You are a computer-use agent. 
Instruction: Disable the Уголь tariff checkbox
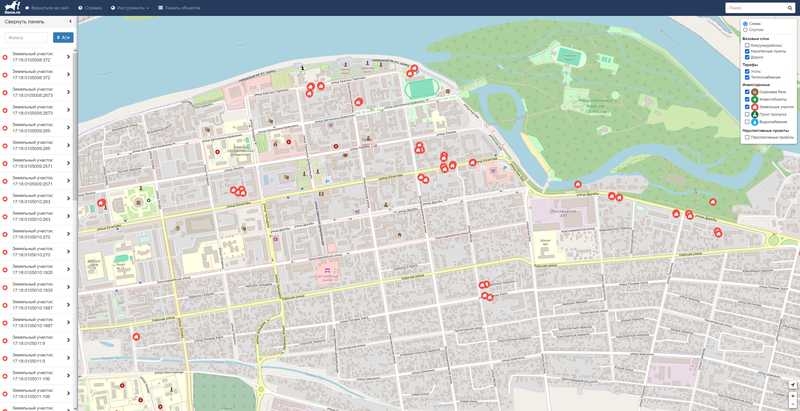pos(747,71)
